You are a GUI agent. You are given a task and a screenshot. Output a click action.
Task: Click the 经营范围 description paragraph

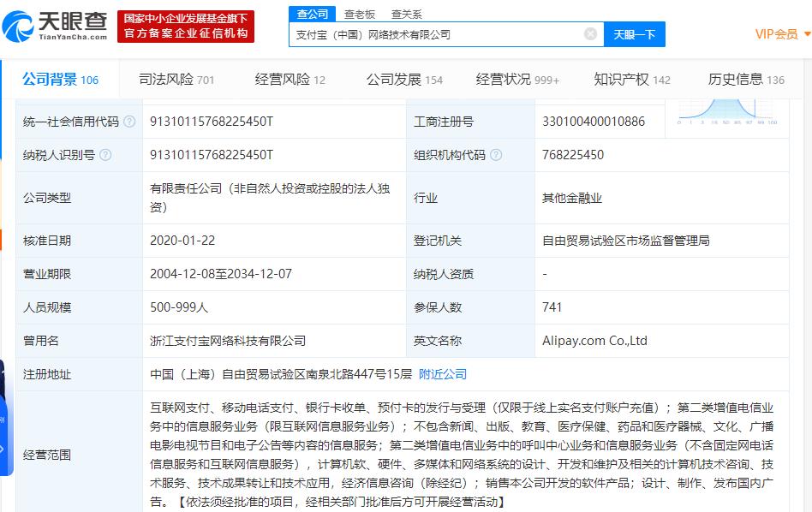[x=462, y=455]
